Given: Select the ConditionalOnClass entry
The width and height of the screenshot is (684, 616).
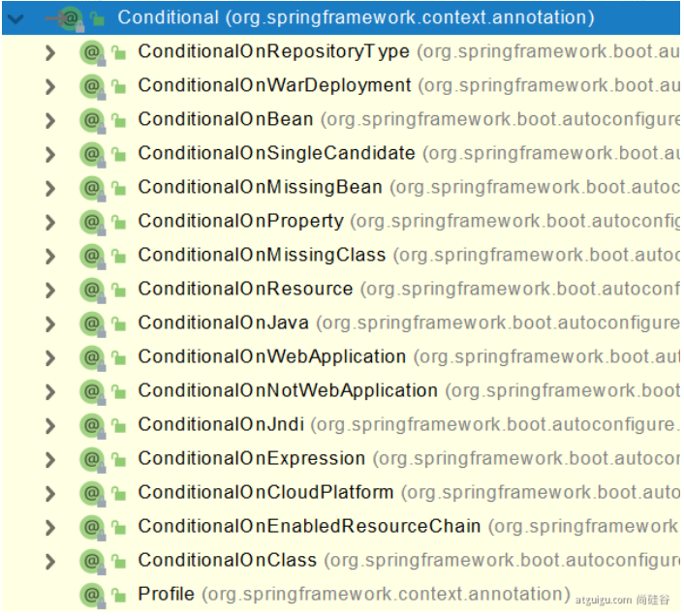Looking at the screenshot, I should (228, 561).
